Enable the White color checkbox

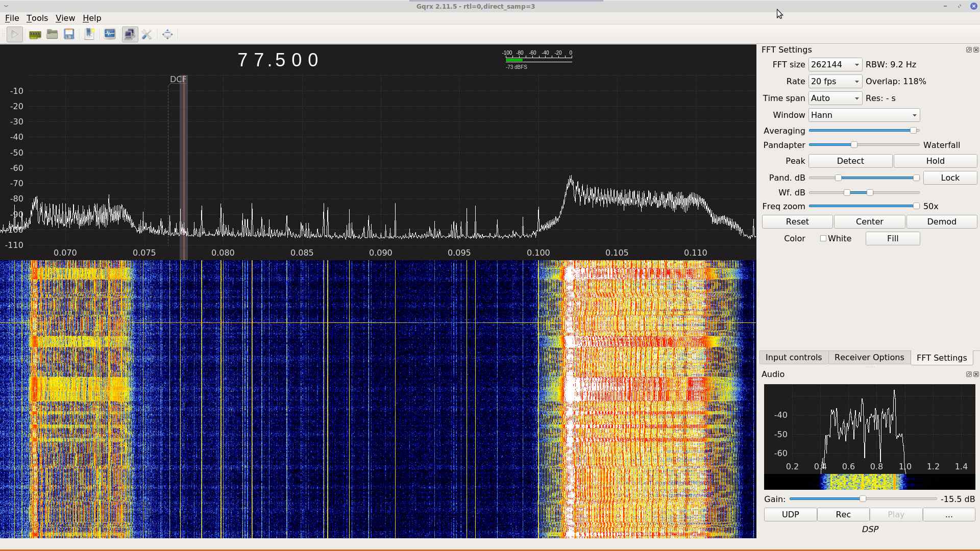coord(823,238)
